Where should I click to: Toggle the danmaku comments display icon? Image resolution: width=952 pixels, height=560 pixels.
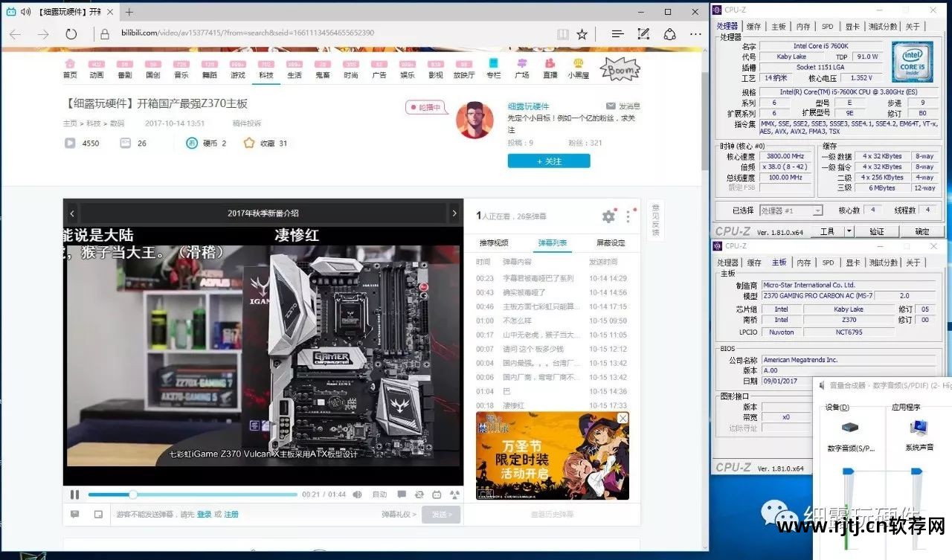pyautogui.click(x=401, y=495)
